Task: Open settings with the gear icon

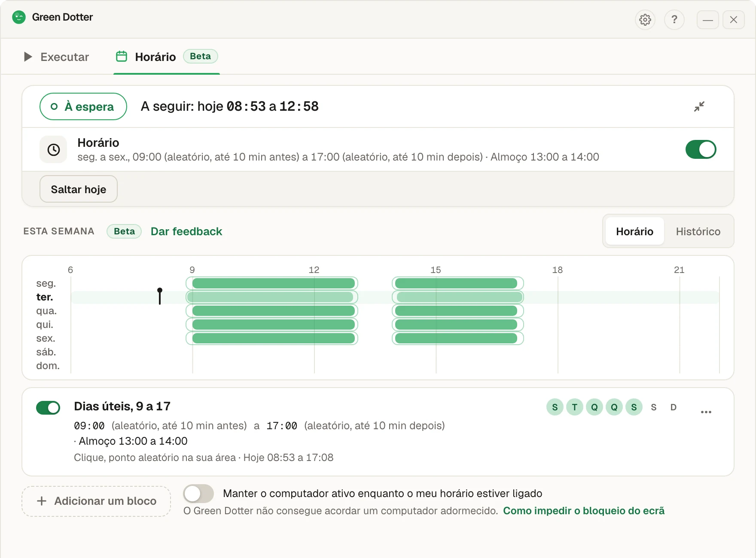Action: [645, 20]
